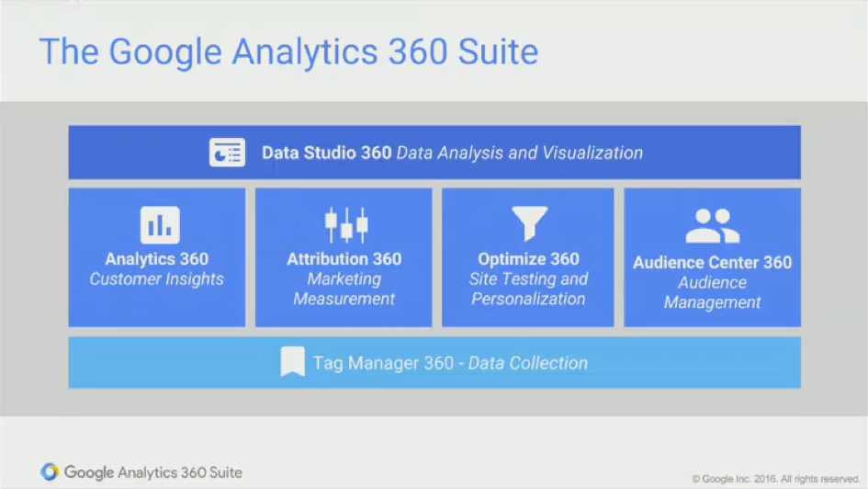This screenshot has width=868, height=489.
Task: Select 'Customer Insights' subtitle text
Action: 157,279
